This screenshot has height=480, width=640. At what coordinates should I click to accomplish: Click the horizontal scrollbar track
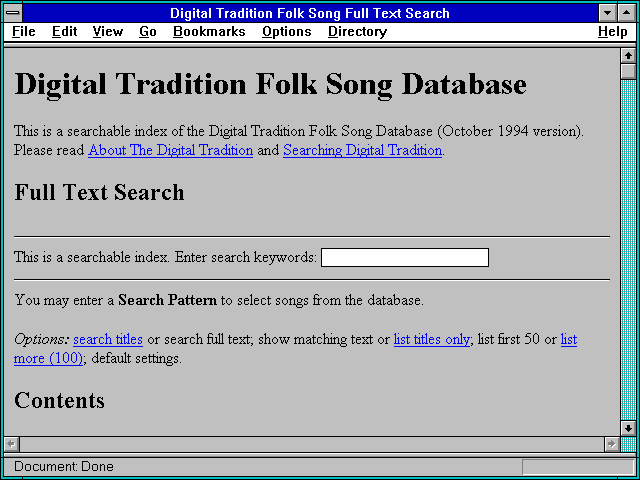click(312, 444)
